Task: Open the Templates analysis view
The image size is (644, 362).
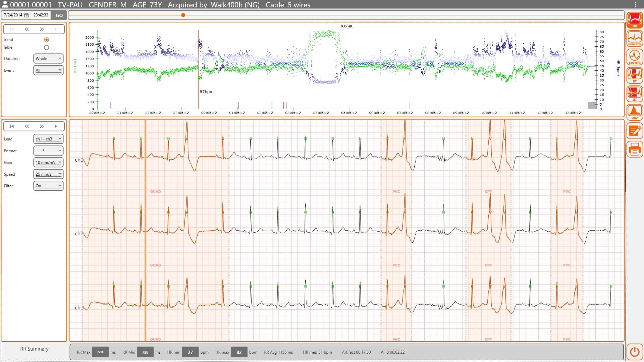Action: pos(634,39)
